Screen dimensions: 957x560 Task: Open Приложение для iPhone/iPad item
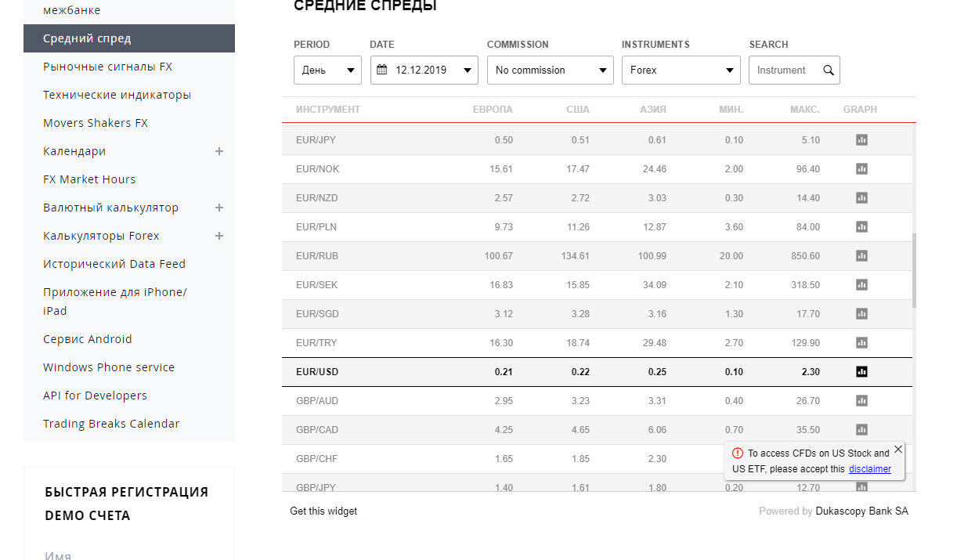click(115, 302)
